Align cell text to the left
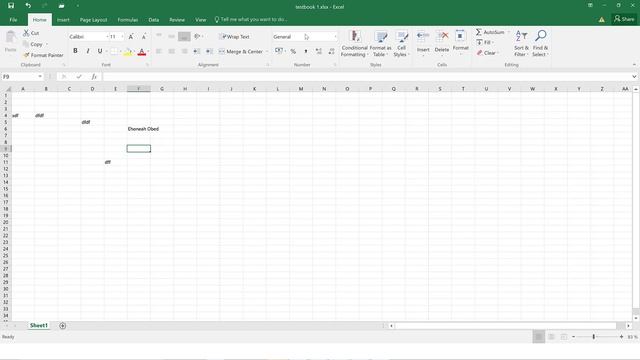The image size is (640, 360). (x=159, y=51)
